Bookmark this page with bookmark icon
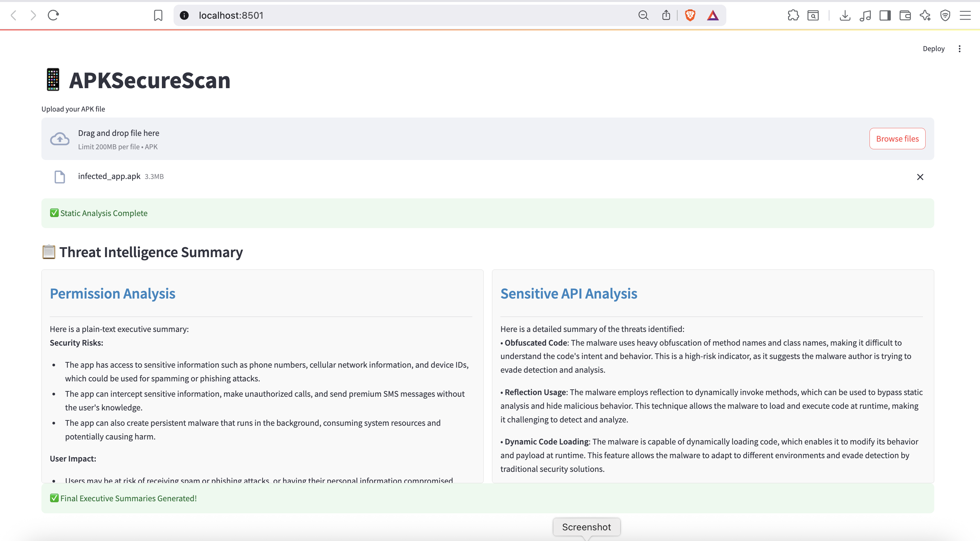Viewport: 980px width, 541px height. [158, 15]
